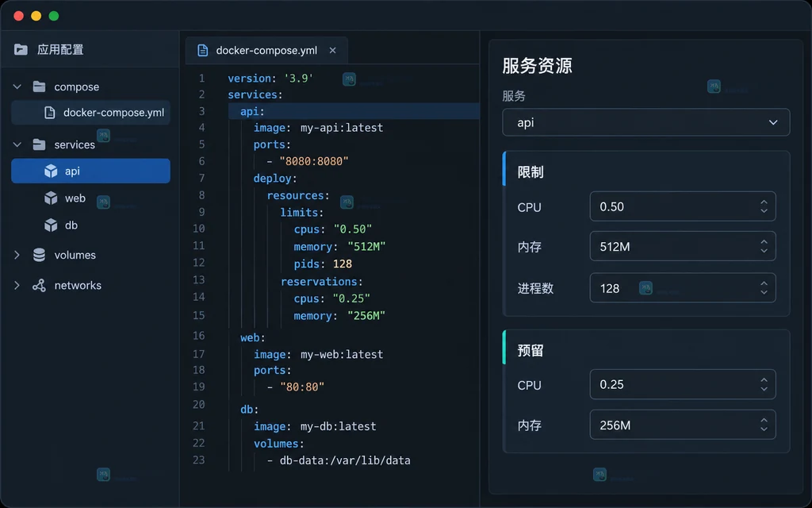Click the 服务资源 panel title
Screen dimensions: 812x508
(x=537, y=66)
